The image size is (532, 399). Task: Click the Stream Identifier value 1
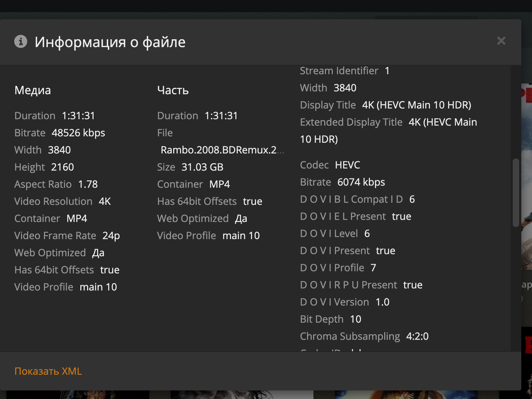pyautogui.click(x=387, y=71)
